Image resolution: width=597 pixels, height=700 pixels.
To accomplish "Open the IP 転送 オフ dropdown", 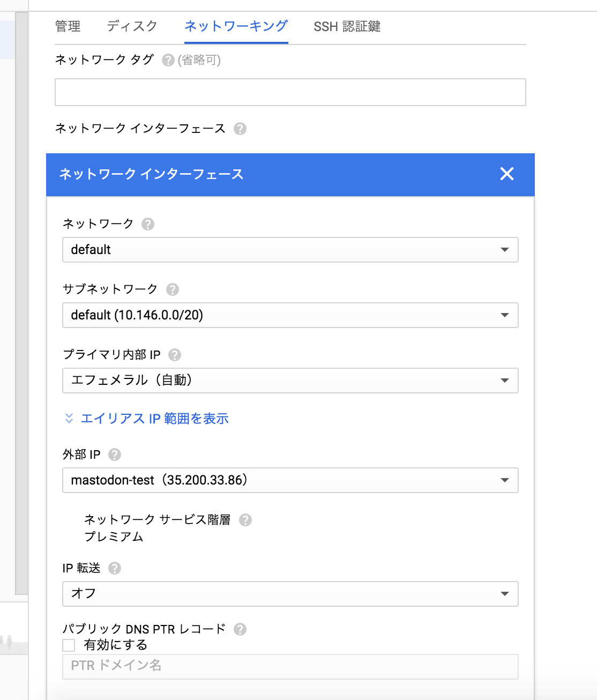I will click(x=290, y=594).
